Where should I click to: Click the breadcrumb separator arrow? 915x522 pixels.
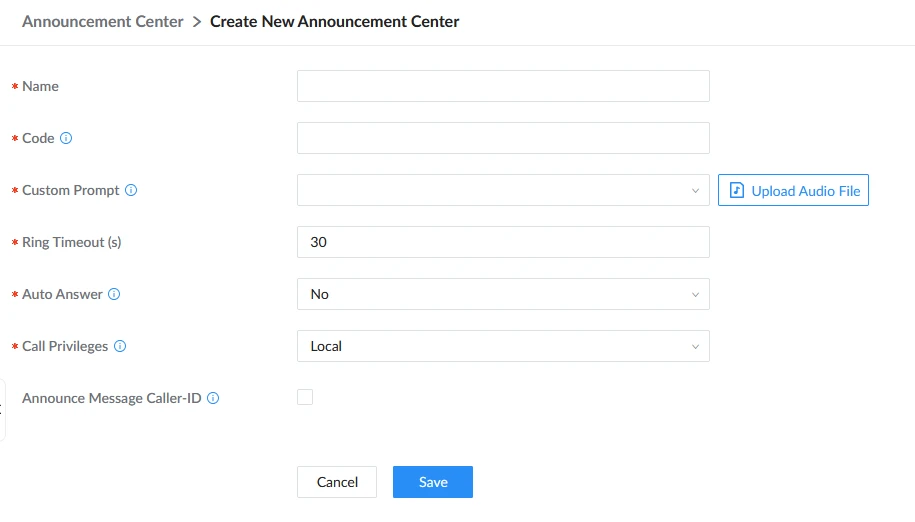click(x=197, y=22)
